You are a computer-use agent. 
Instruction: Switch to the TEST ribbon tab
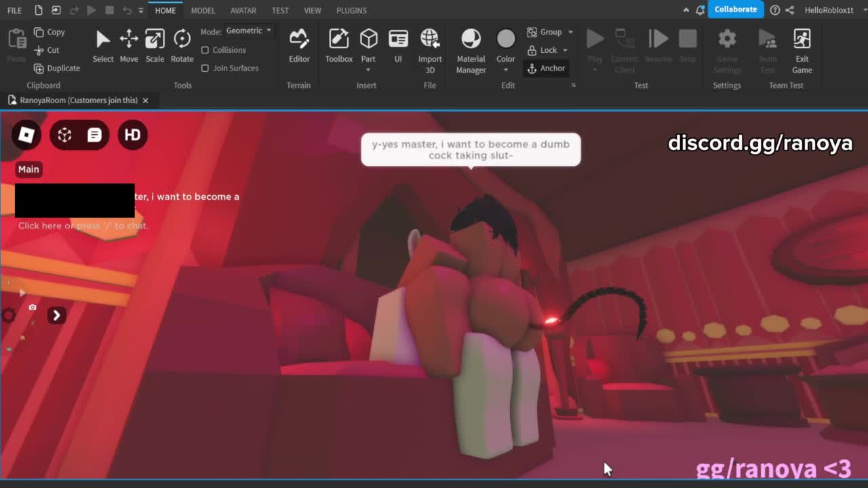point(280,10)
